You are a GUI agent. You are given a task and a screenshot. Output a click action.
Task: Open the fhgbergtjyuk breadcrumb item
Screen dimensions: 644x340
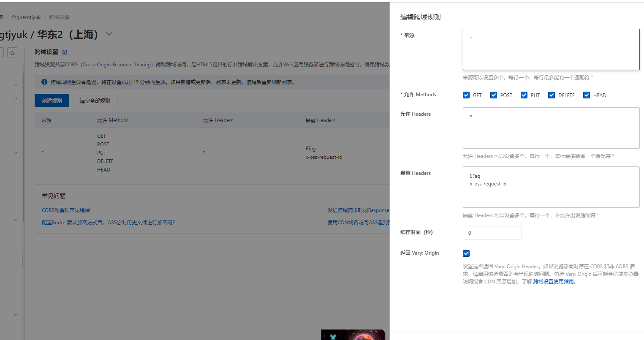point(26,17)
